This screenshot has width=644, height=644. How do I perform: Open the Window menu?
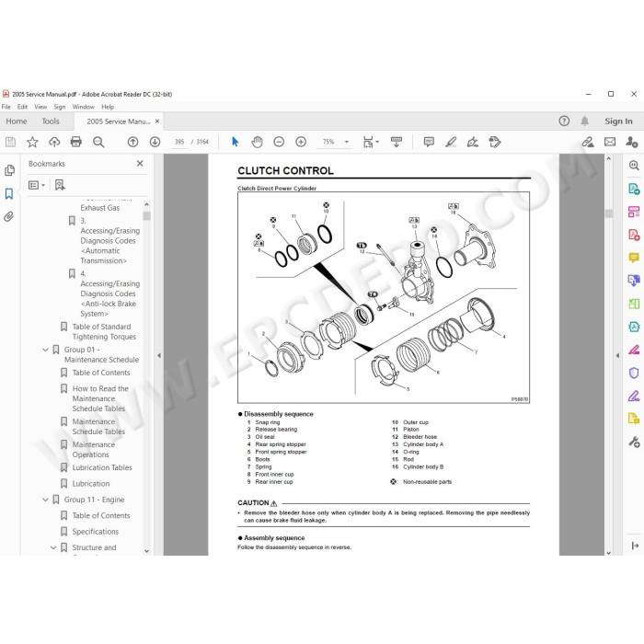point(84,107)
